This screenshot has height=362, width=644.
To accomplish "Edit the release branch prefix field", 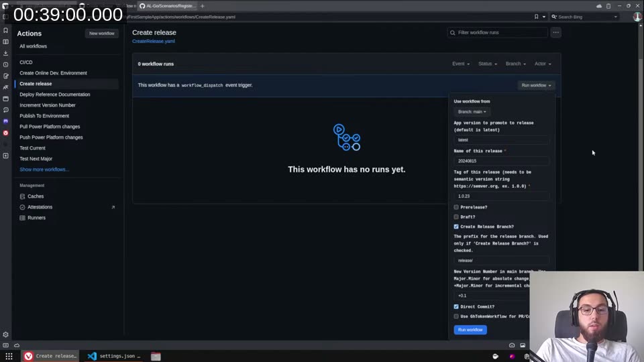I will pos(502,261).
